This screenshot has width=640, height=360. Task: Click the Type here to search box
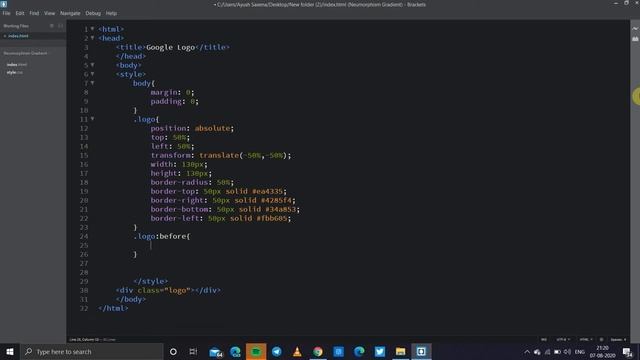click(x=92, y=351)
